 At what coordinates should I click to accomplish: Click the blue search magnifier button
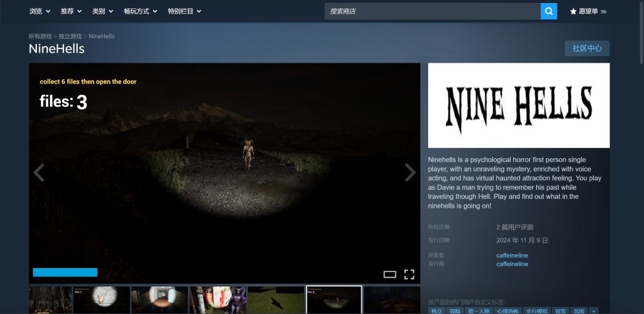click(x=549, y=11)
